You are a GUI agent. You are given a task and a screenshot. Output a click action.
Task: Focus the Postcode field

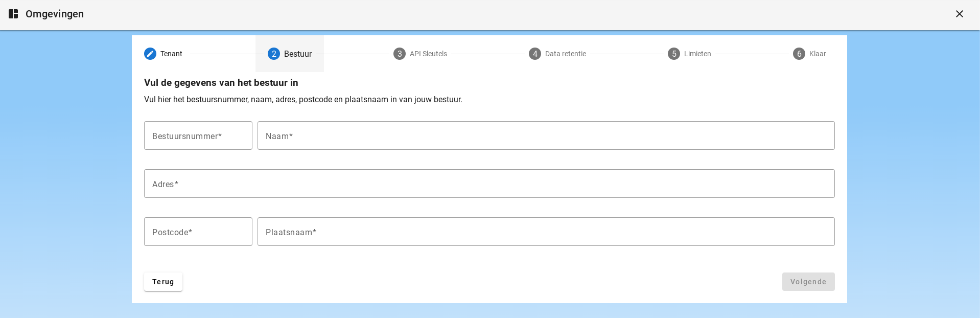198,232
